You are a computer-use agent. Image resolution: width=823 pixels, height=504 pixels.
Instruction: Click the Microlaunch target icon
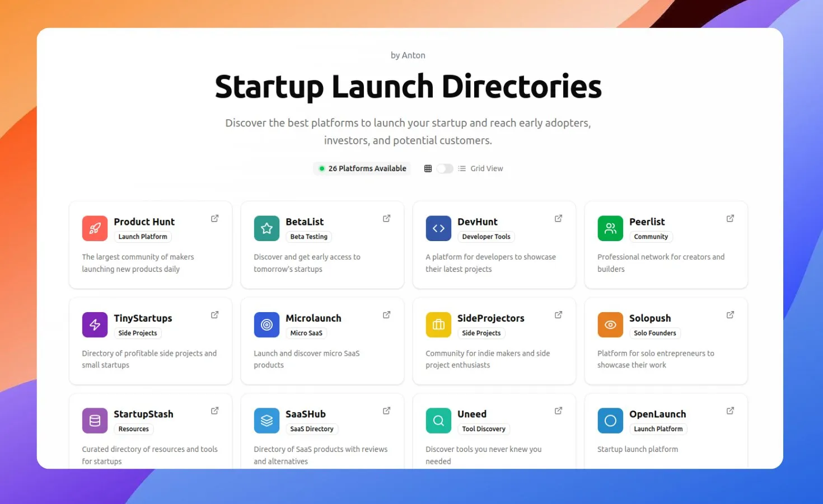[266, 324]
